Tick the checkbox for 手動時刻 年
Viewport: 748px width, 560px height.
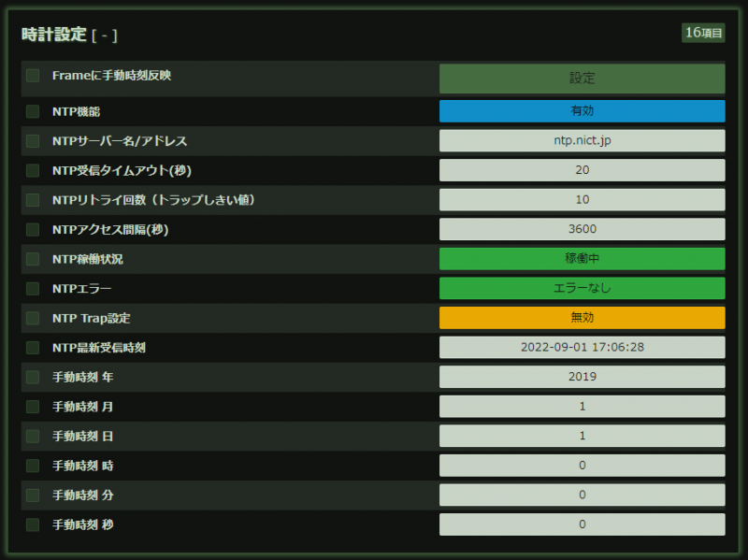tap(31, 377)
